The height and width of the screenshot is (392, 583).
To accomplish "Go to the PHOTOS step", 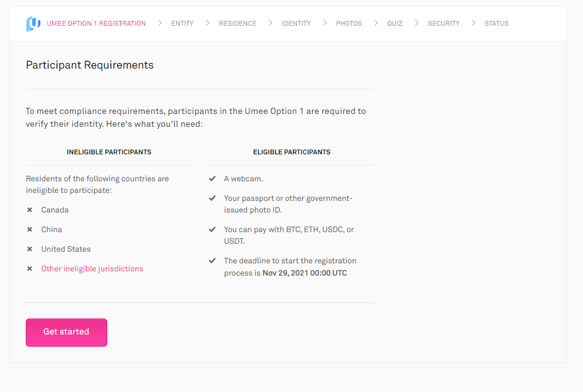I will [349, 23].
